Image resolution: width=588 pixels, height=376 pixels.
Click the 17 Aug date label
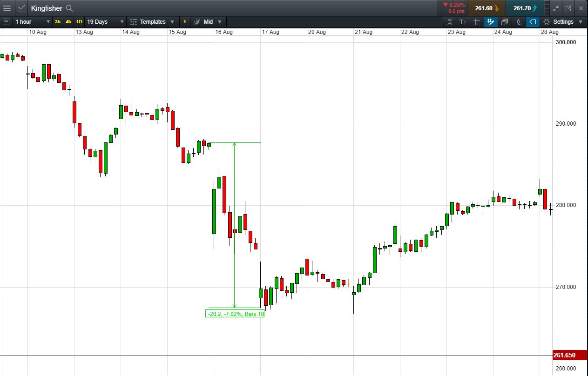point(270,32)
